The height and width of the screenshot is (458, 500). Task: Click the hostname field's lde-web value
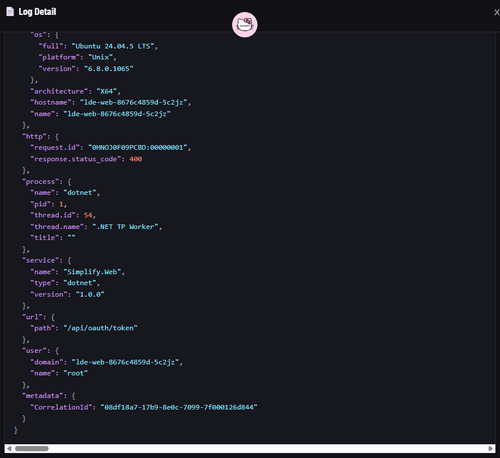[x=133, y=102]
